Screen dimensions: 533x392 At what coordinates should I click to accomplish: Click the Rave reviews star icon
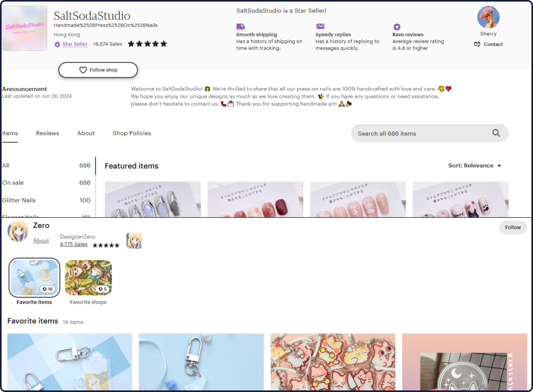click(396, 27)
